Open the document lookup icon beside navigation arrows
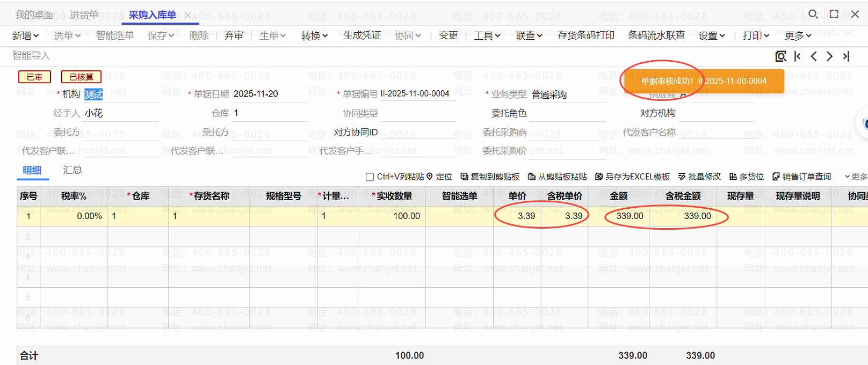This screenshot has width=868, height=365. (x=781, y=56)
